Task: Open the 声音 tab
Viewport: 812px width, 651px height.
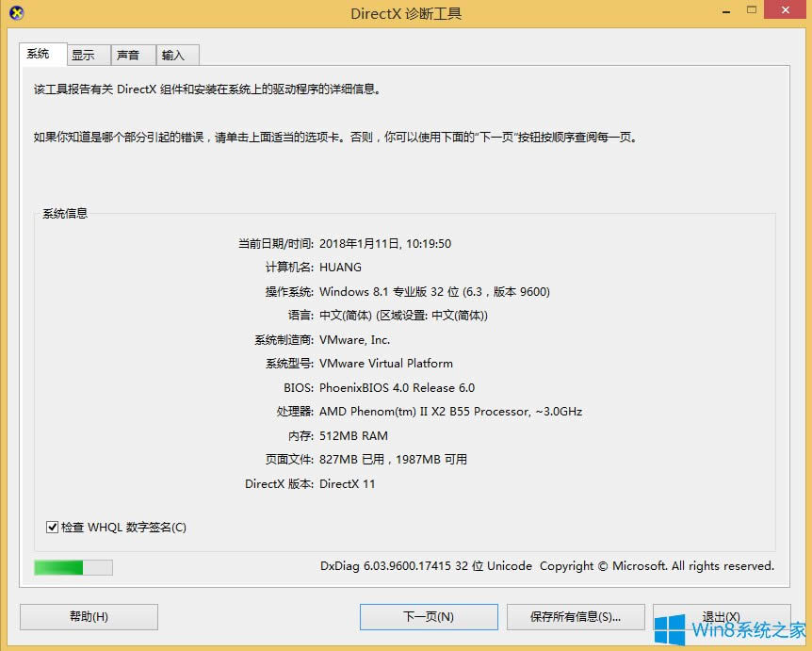Action: coord(131,55)
